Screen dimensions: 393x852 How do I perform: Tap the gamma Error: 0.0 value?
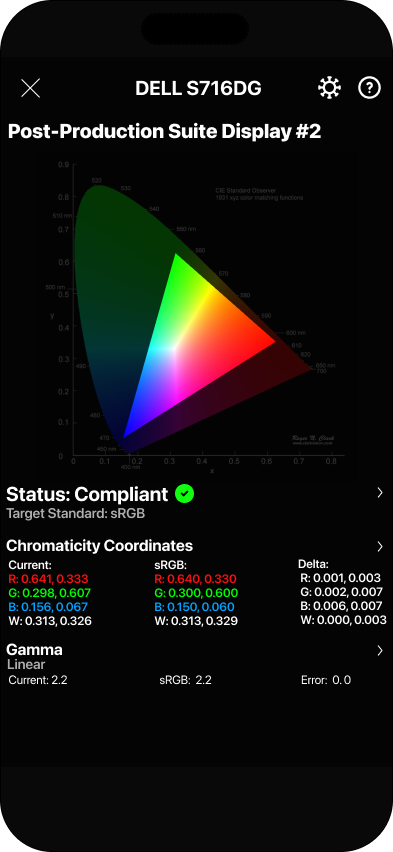coord(326,680)
